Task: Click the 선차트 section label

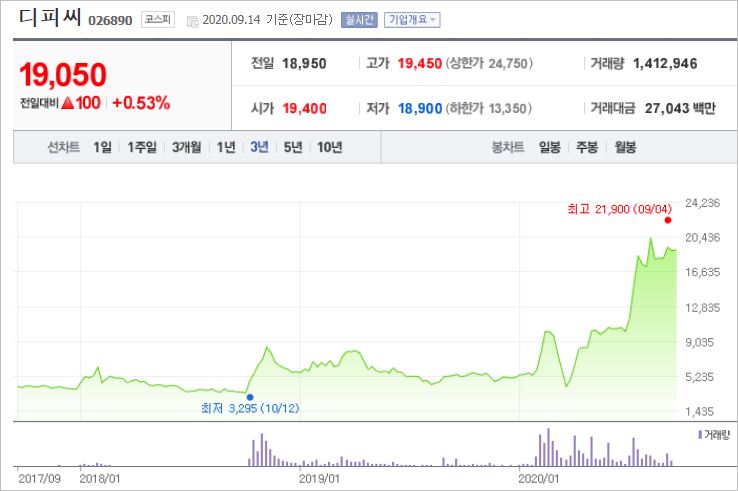Action: click(64, 147)
